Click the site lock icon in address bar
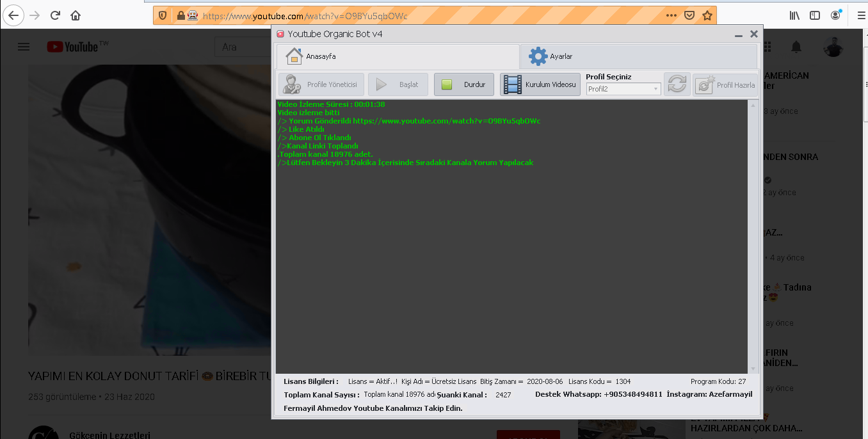Viewport: 868px width, 439px height. click(181, 15)
